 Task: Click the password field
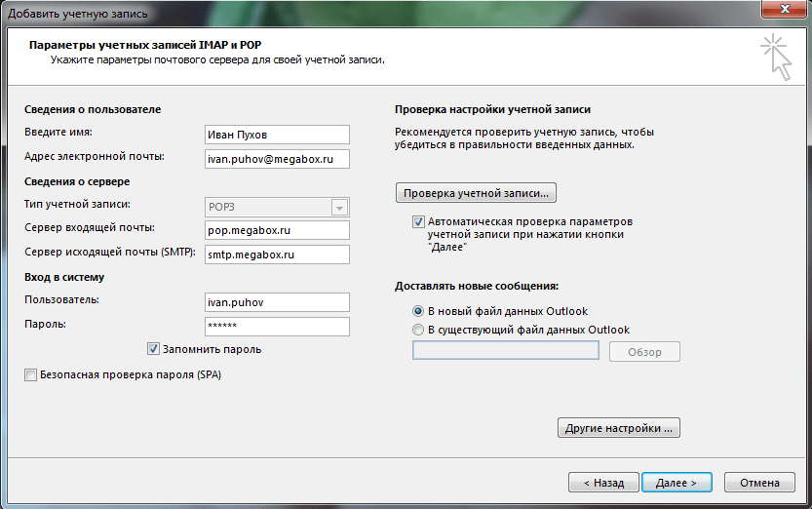pyautogui.click(x=276, y=327)
